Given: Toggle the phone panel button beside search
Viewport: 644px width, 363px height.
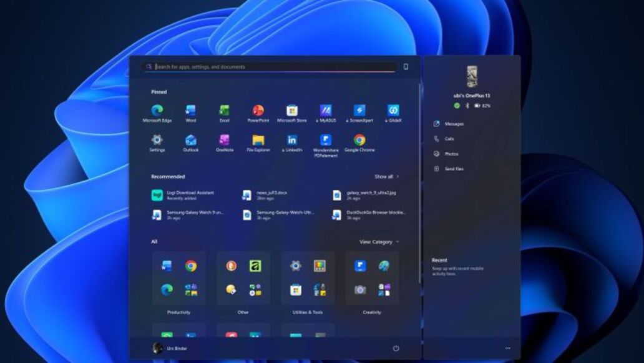Looking at the screenshot, I should (406, 67).
